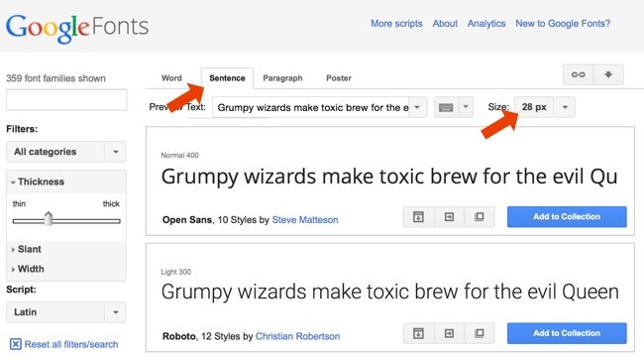Click the Open Sans font name
644x359 pixels.
[187, 220]
